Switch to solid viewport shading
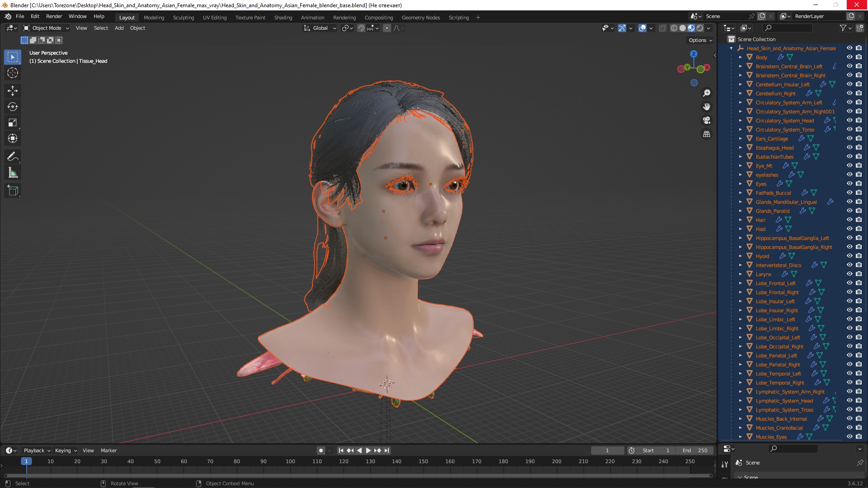Viewport: 868px width, 488px height. click(683, 28)
